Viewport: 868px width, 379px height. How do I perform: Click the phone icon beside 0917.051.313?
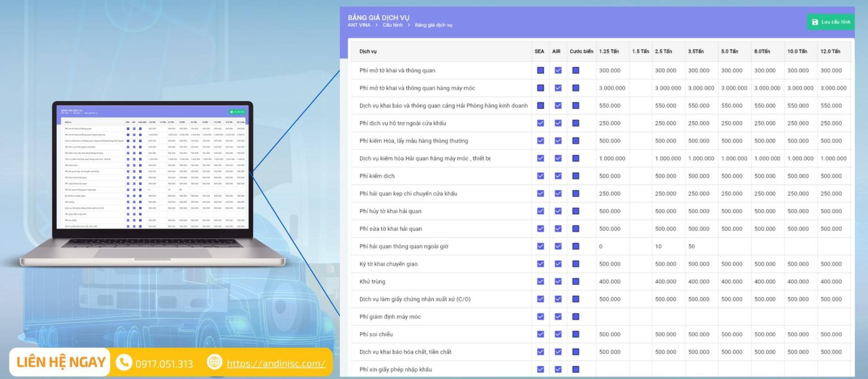(x=124, y=363)
